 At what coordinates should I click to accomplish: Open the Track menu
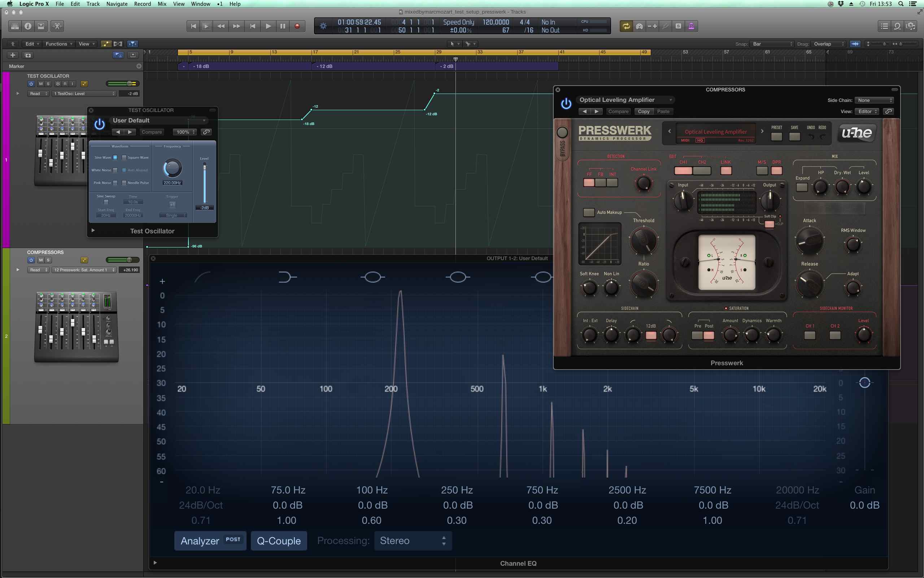point(93,4)
